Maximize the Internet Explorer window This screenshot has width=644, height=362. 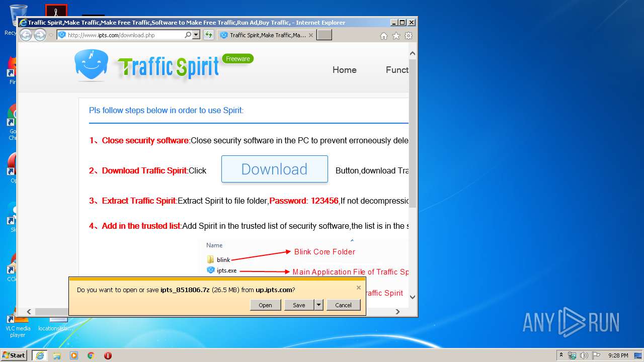click(402, 23)
